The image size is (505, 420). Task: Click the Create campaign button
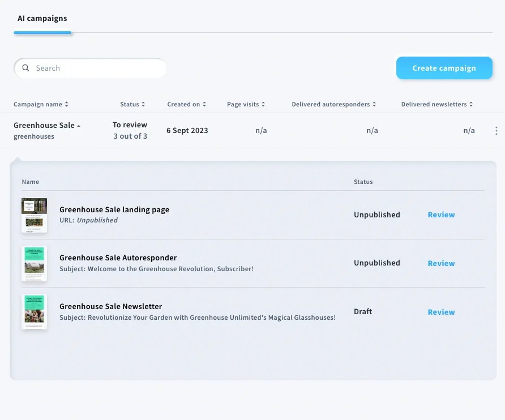[444, 68]
